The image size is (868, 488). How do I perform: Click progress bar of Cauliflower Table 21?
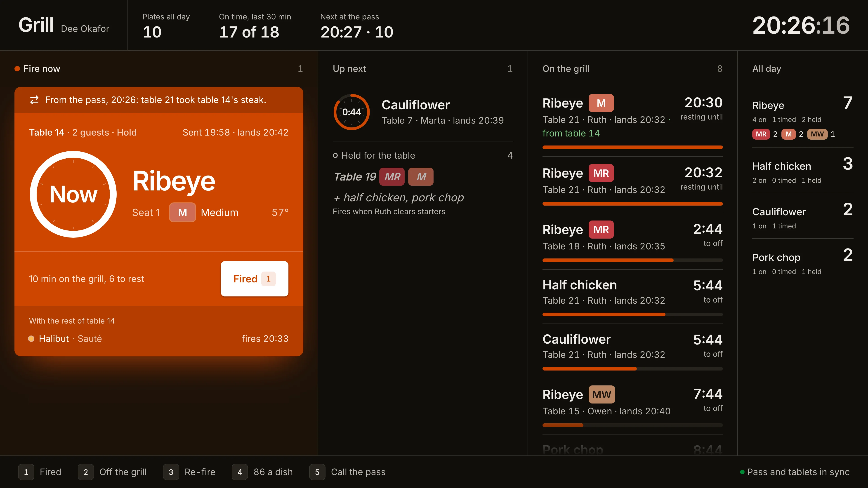pyautogui.click(x=632, y=369)
